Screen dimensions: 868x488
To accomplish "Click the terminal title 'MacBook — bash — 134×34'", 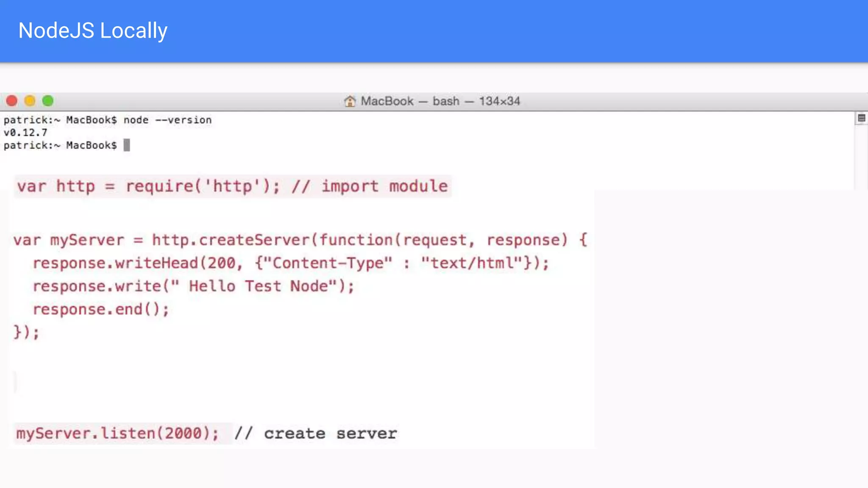I will click(x=440, y=101).
